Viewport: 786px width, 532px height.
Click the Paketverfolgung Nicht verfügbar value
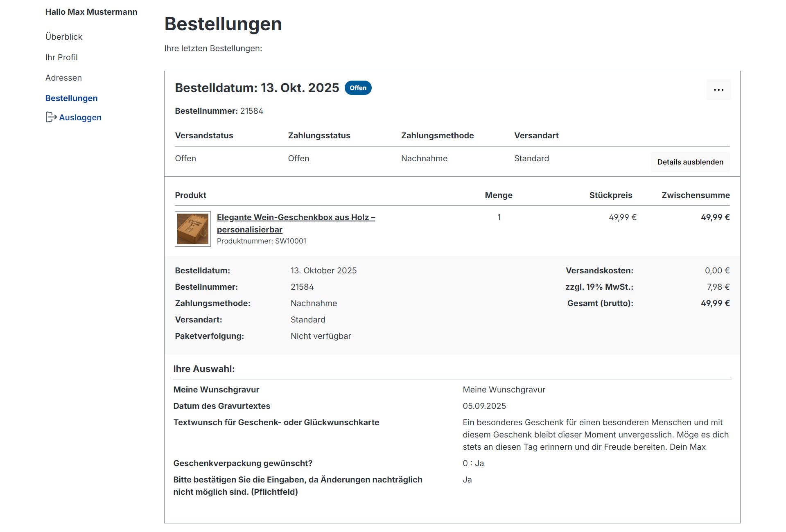321,336
